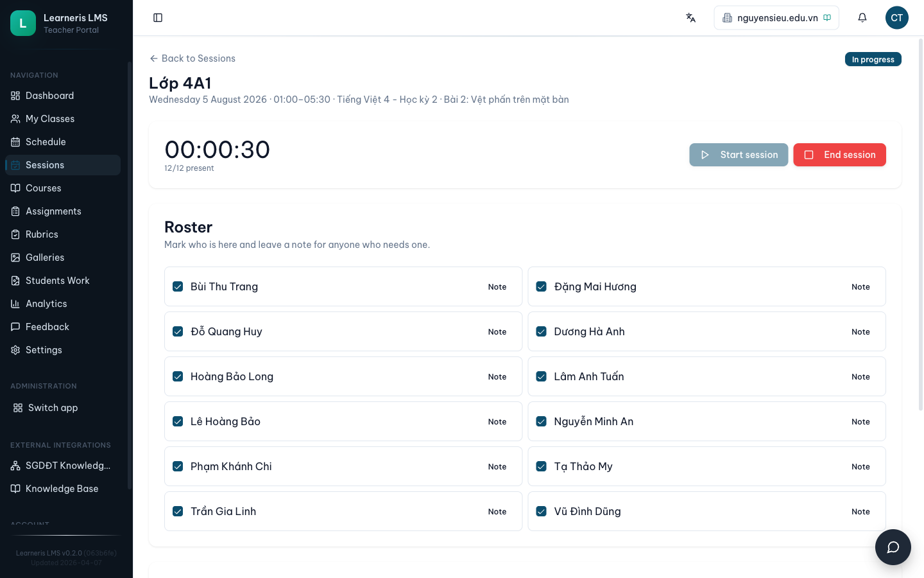Click the Schedule calendar icon
The height and width of the screenshot is (578, 924).
click(x=15, y=142)
